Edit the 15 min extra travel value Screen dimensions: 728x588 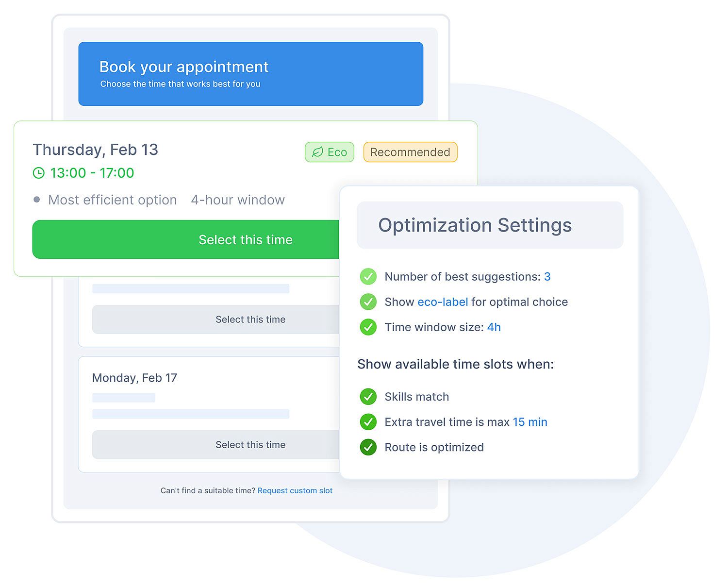529,422
